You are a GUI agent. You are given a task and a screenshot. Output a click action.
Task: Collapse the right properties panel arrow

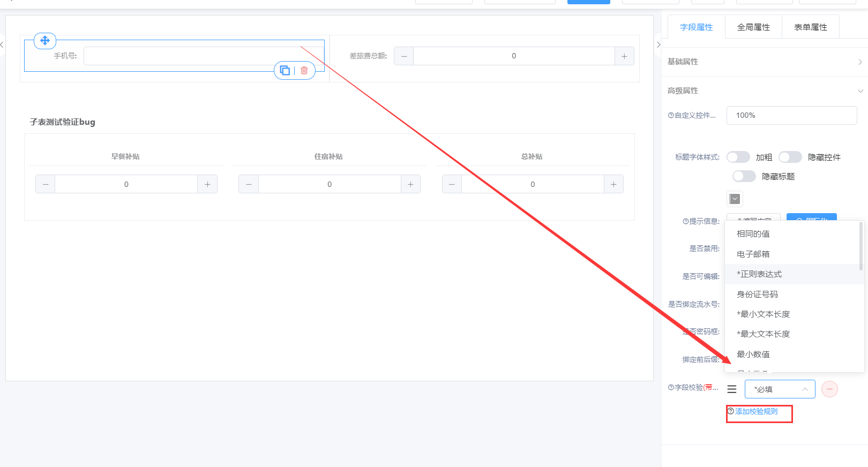coord(659,45)
